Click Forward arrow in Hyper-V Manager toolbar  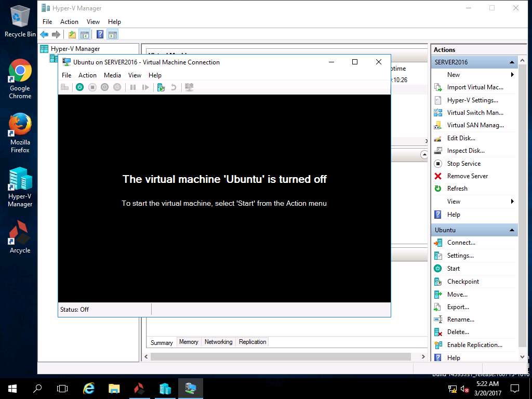coord(56,34)
